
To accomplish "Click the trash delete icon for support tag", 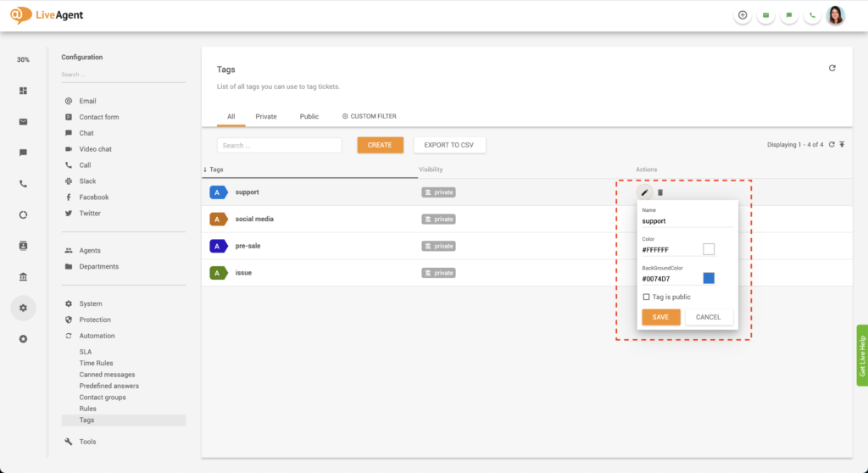I will 660,192.
